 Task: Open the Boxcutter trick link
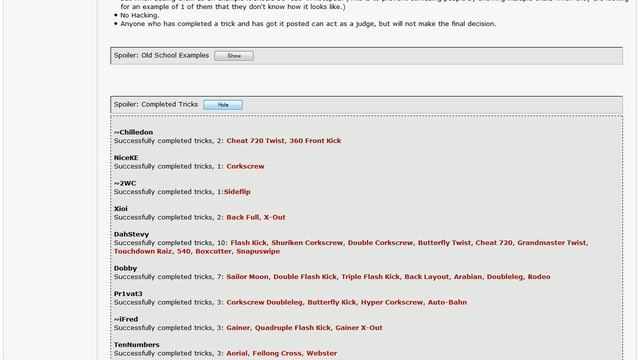pos(213,251)
